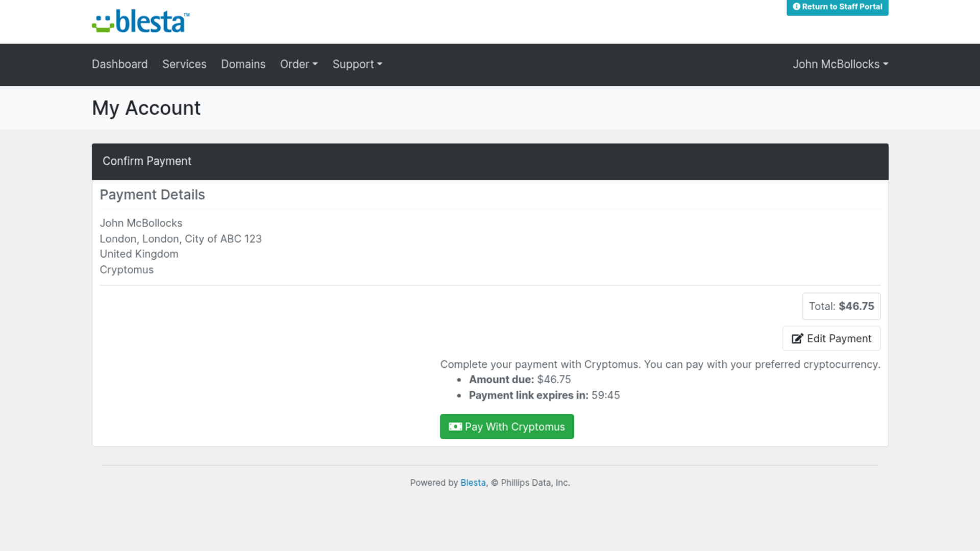Open the John McBollocks account menu

[x=840, y=64]
